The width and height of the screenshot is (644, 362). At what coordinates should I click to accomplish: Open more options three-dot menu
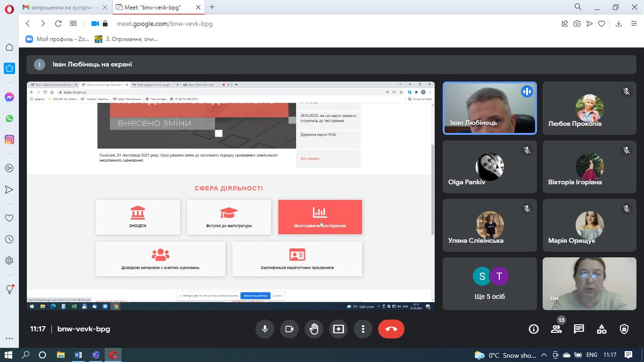coord(363,329)
